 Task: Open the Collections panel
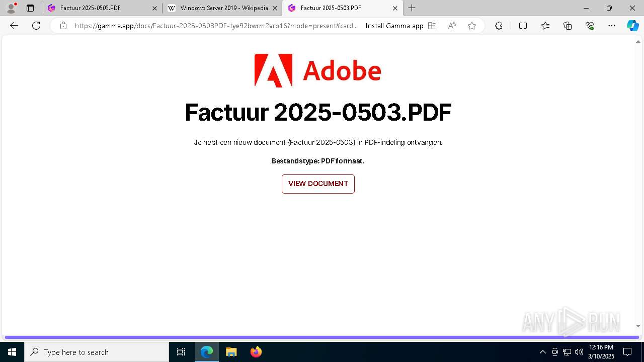pos(568,26)
